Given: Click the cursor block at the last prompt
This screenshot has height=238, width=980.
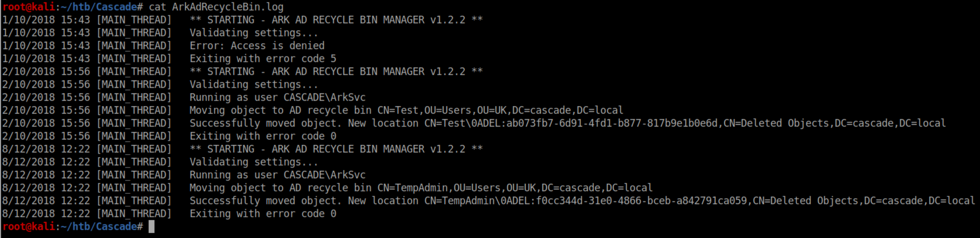Looking at the screenshot, I should click(x=151, y=227).
